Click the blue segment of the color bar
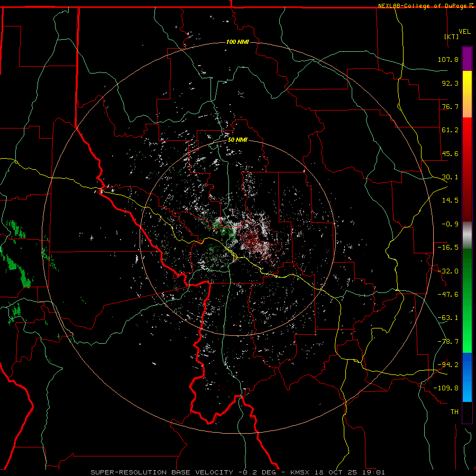 click(467, 377)
